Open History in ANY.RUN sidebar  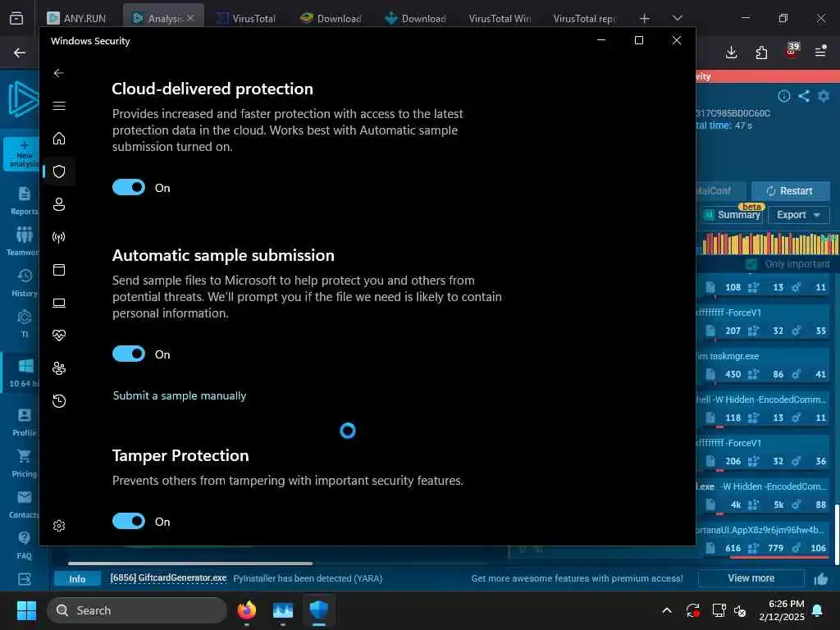24,283
